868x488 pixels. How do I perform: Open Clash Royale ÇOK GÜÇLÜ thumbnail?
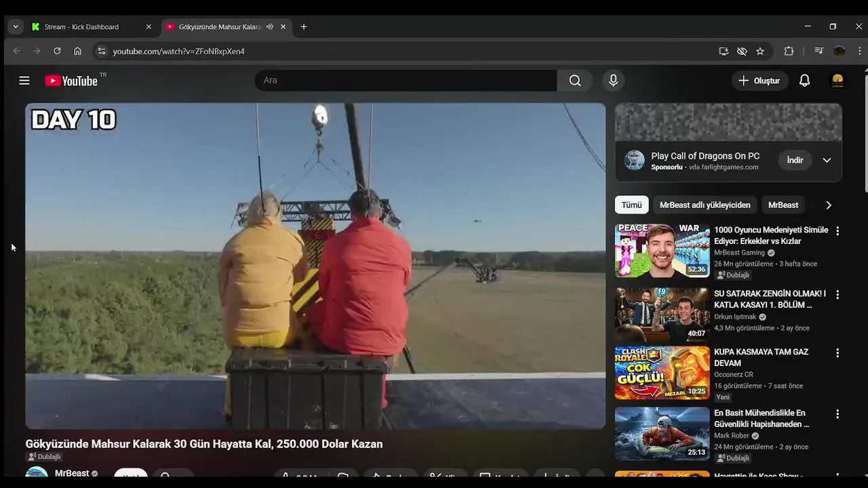coord(662,373)
